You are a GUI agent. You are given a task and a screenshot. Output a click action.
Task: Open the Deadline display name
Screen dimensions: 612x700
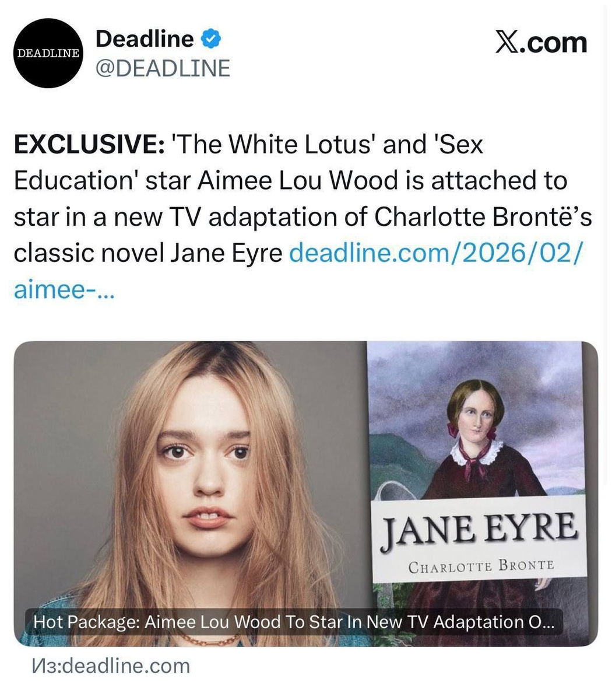click(145, 40)
